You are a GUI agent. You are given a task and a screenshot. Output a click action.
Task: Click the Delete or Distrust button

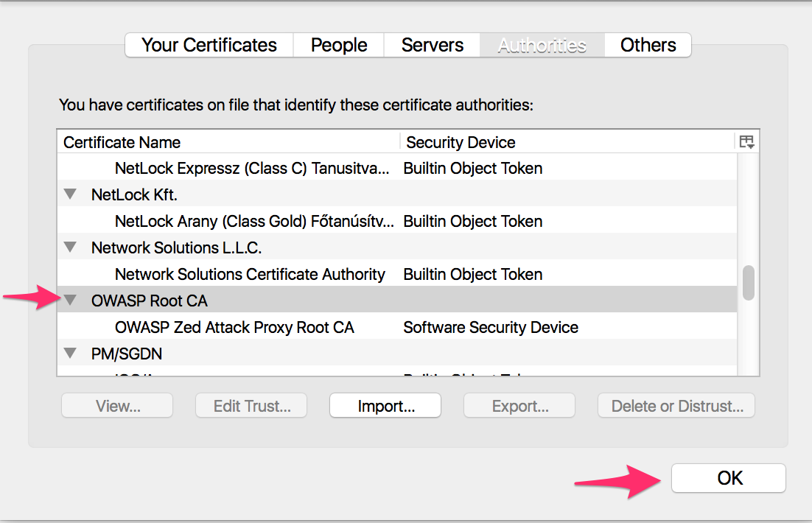tap(676, 405)
